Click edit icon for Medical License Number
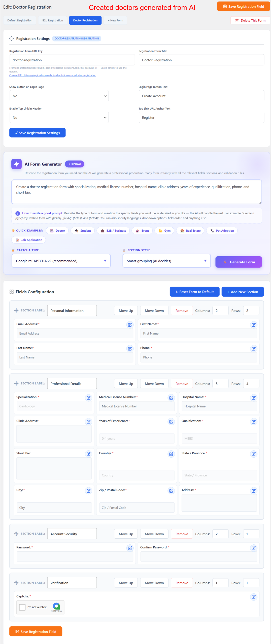 click(171, 398)
